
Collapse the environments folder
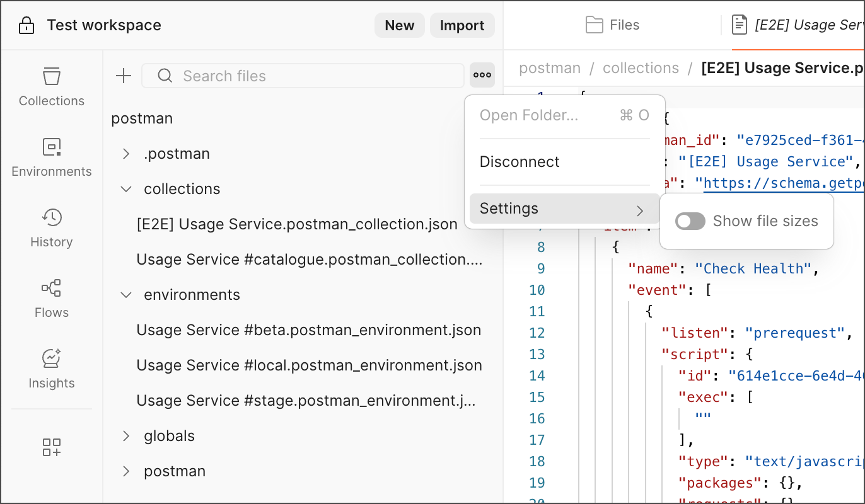click(126, 295)
